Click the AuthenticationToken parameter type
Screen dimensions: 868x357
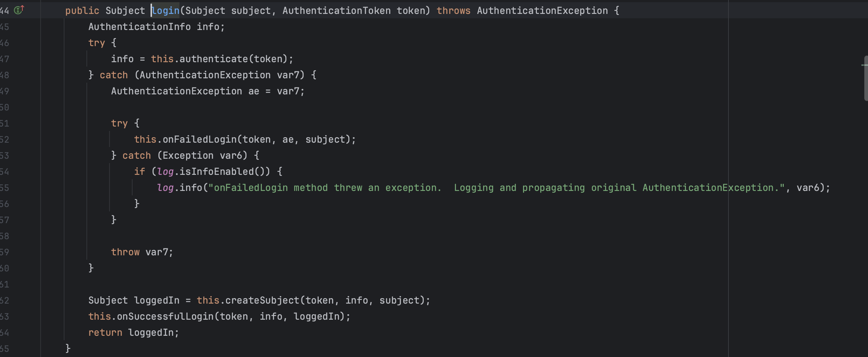(336, 11)
